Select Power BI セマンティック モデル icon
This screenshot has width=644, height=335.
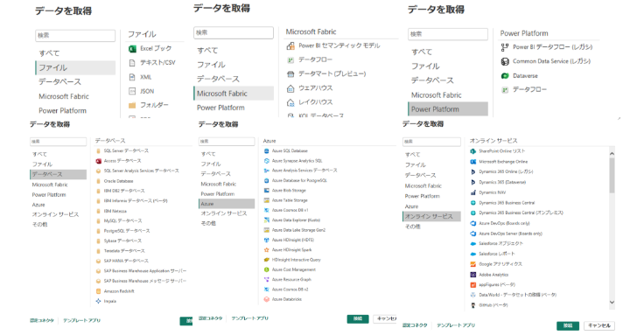(x=290, y=46)
